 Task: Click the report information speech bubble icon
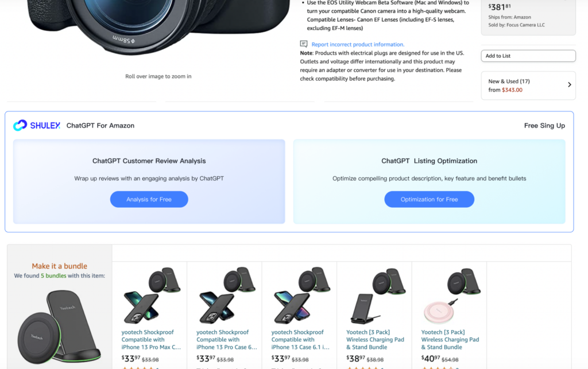(x=304, y=44)
